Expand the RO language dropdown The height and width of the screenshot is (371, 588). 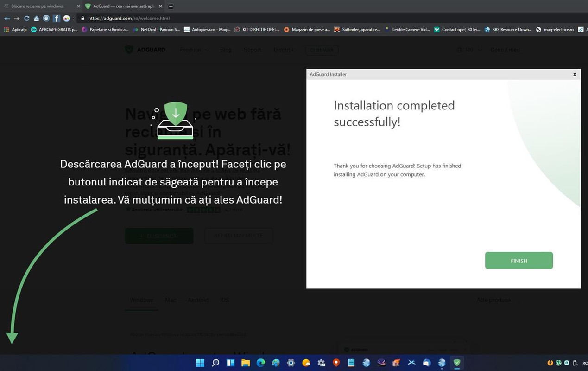click(469, 50)
